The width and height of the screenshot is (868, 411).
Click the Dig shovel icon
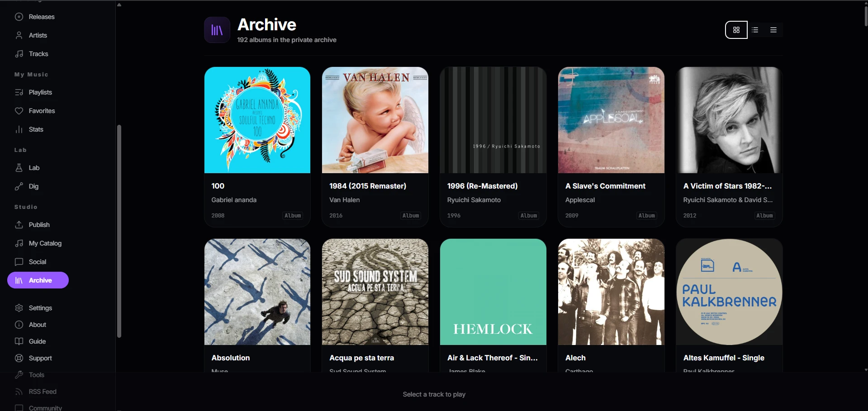pos(19,186)
